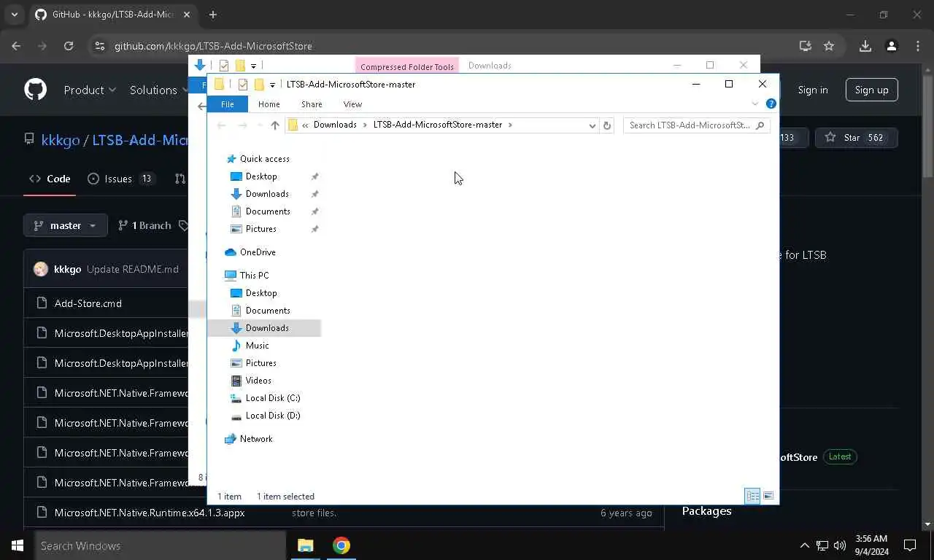934x560 pixels.
Task: Click the Sign in link
Action: 813,90
